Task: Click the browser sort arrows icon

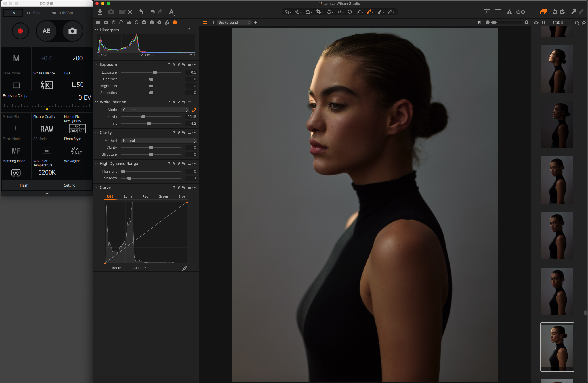Action: click(543, 23)
